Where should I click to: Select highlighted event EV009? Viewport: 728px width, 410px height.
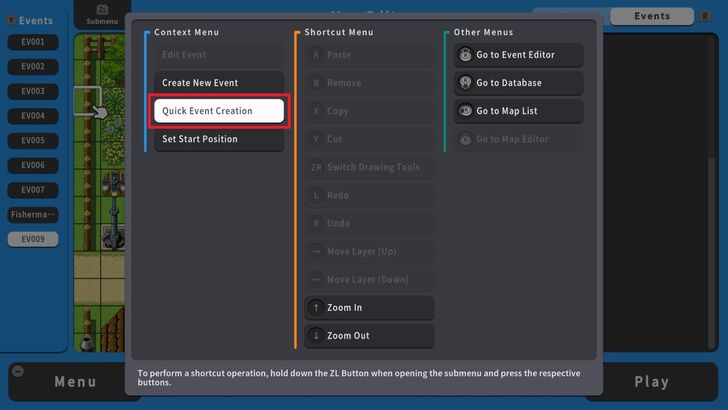[33, 239]
